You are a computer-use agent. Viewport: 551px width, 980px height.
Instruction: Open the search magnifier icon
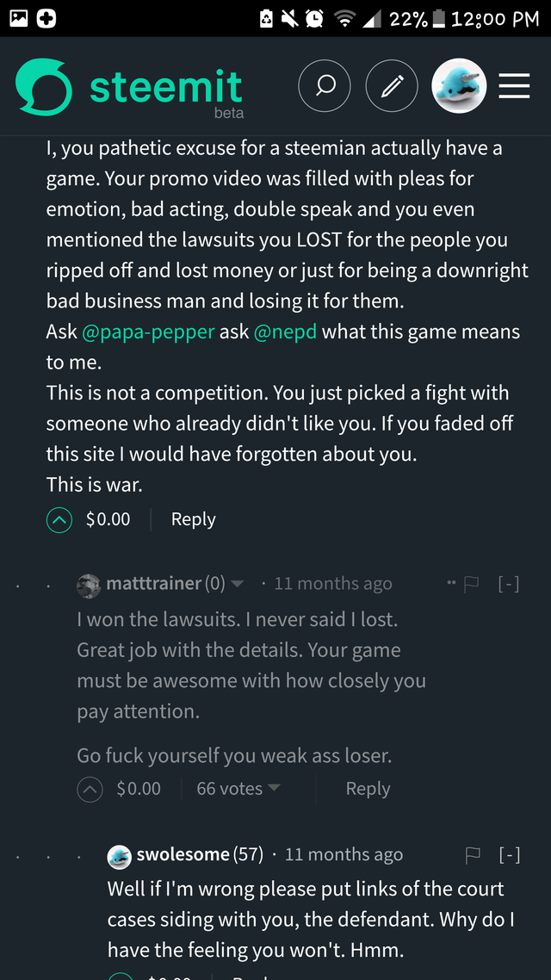[x=325, y=86]
